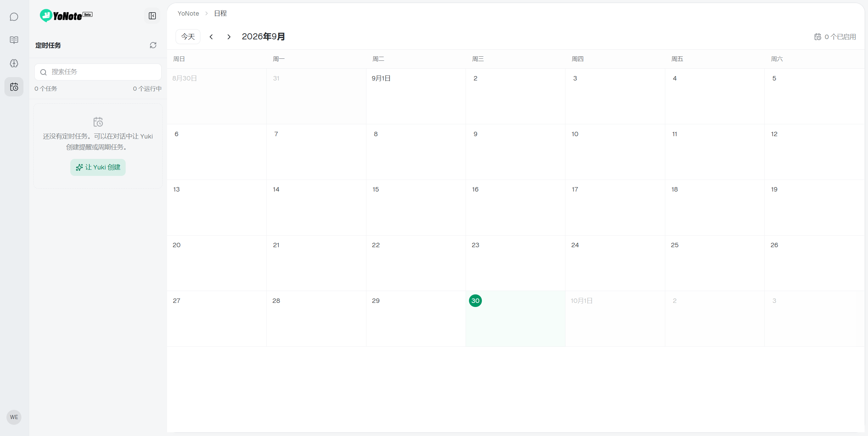Jump to today with 今天 button

point(188,37)
